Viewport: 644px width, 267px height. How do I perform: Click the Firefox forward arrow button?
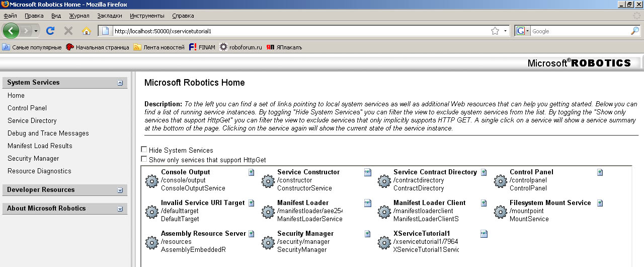(26, 31)
